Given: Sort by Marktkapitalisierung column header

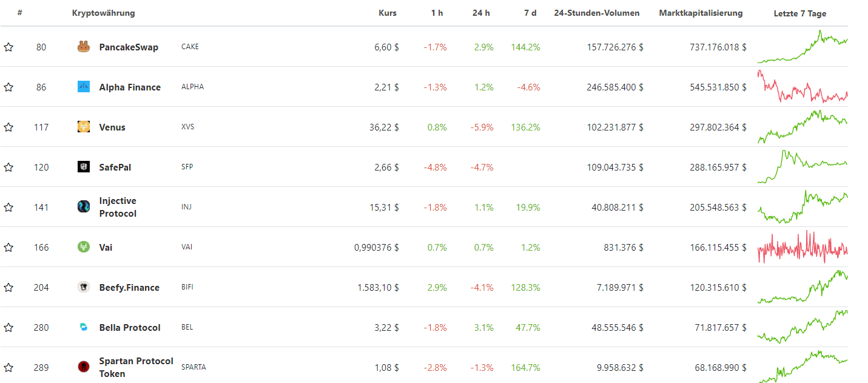Looking at the screenshot, I should tap(701, 13).
